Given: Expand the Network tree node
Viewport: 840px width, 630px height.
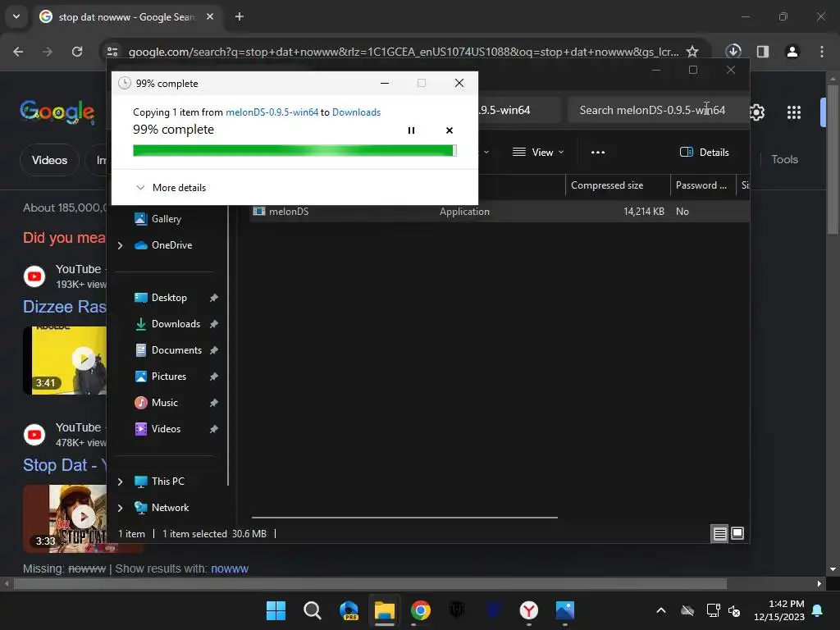Looking at the screenshot, I should [x=120, y=508].
